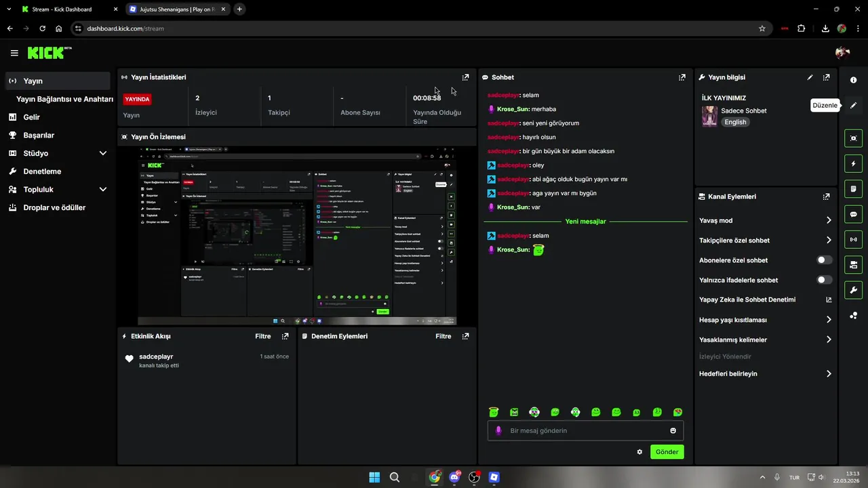This screenshot has width=868, height=488.
Task: Open the profile avatar menu
Action: click(843, 53)
